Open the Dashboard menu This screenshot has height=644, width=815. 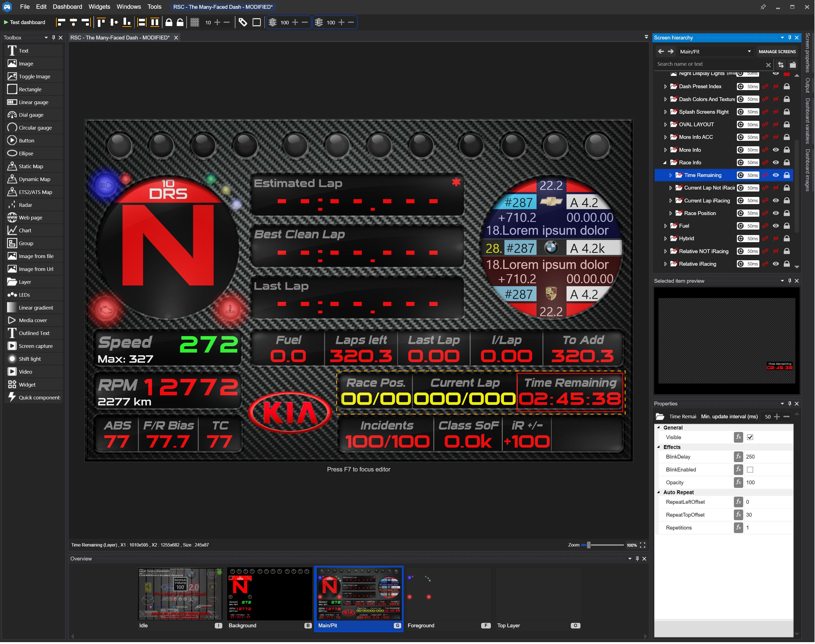pyautogui.click(x=67, y=7)
